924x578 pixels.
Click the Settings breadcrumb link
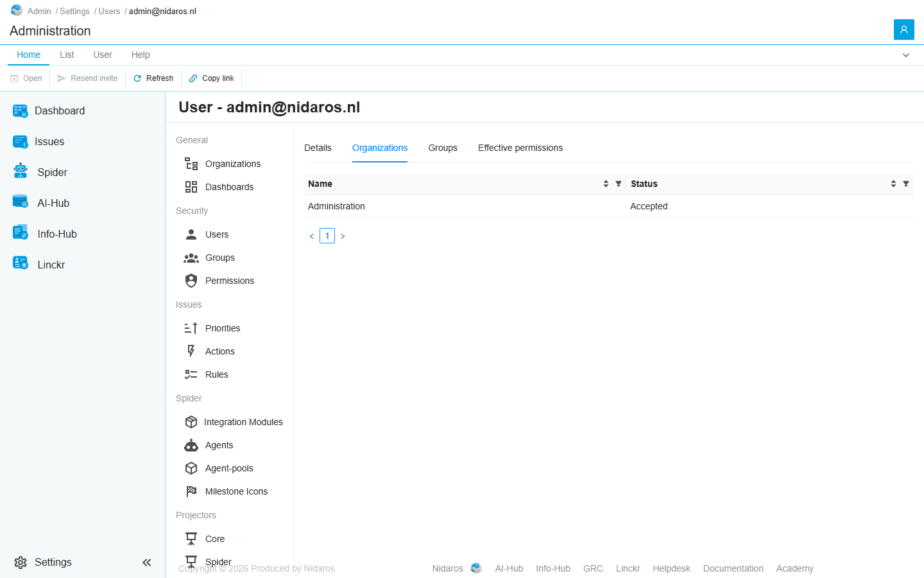coord(75,11)
